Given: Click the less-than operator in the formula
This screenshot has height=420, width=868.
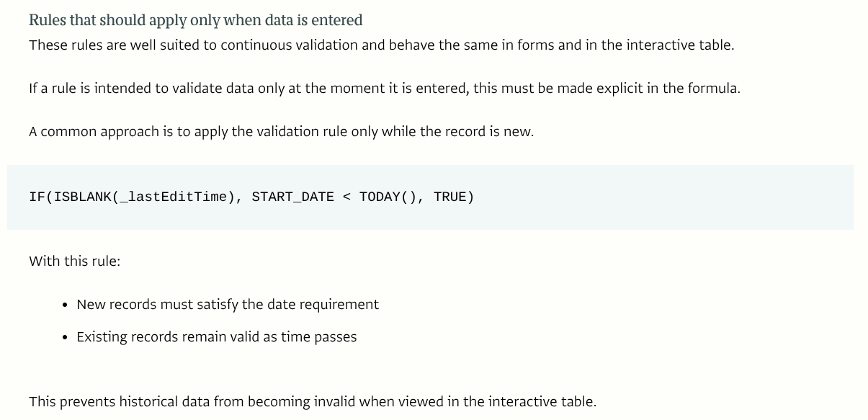Looking at the screenshot, I should pos(346,197).
